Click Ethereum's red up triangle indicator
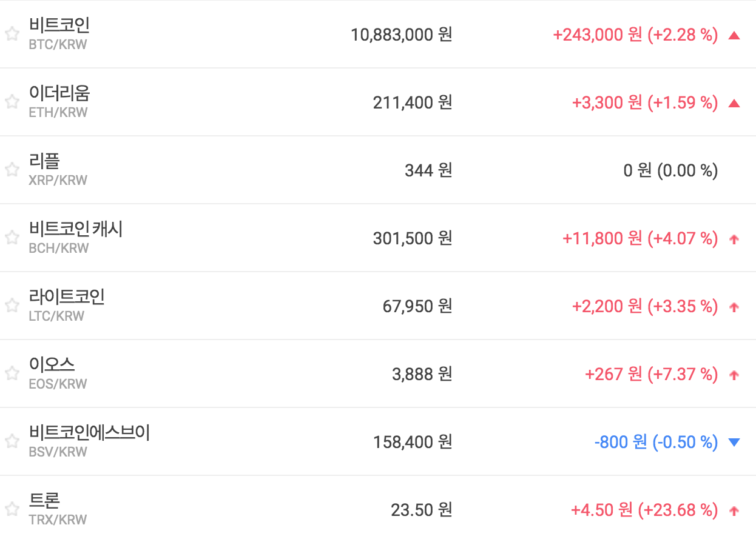Viewport: 756px width, 542px height. pos(734,103)
